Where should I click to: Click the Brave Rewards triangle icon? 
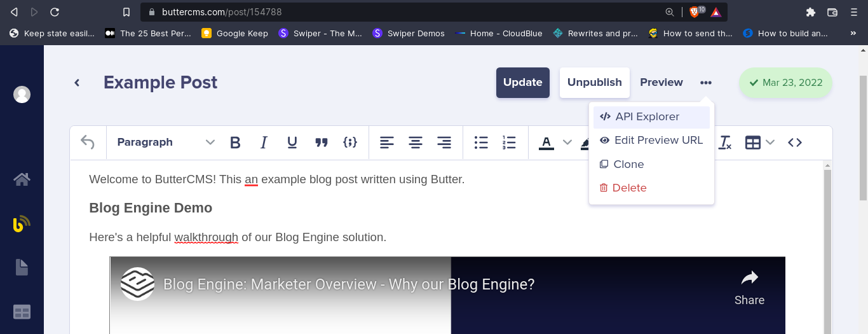tap(716, 11)
